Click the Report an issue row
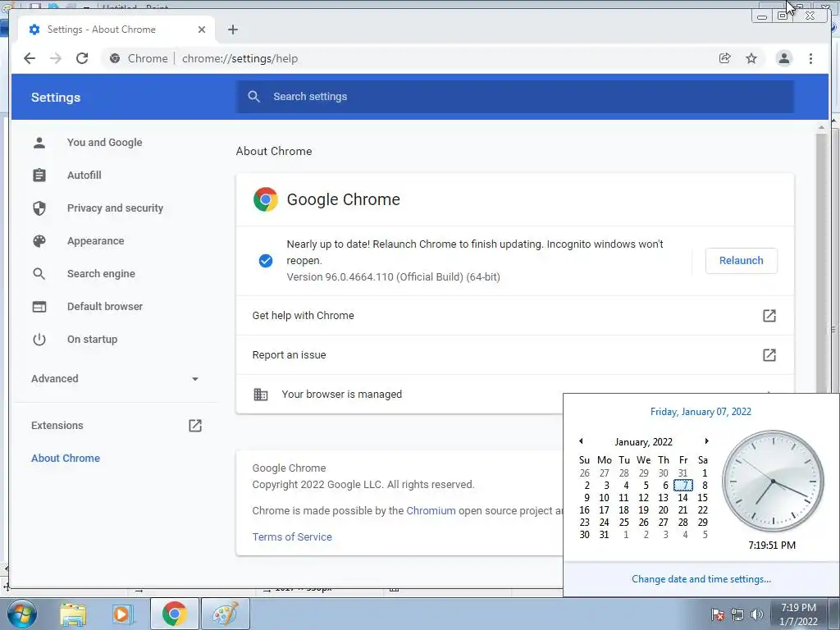 (515, 354)
